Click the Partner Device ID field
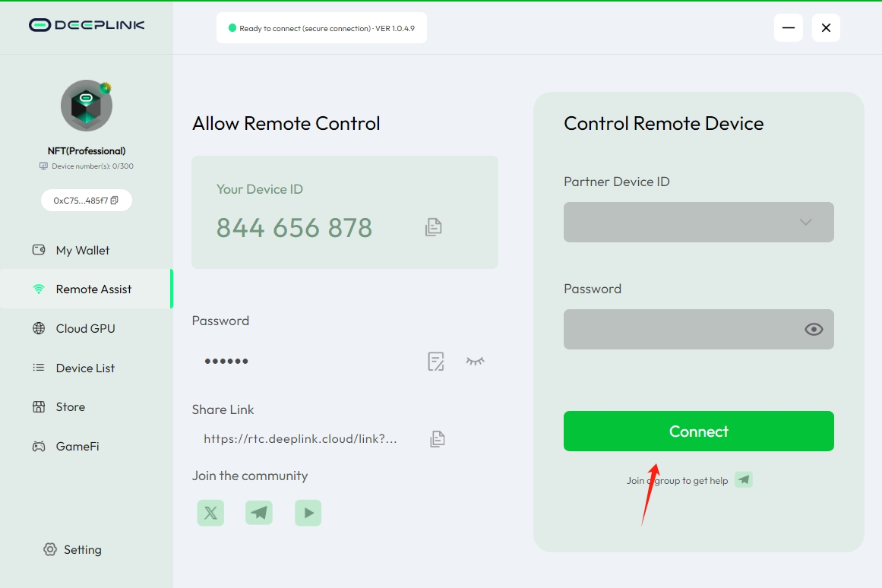The image size is (882, 588). click(x=699, y=223)
